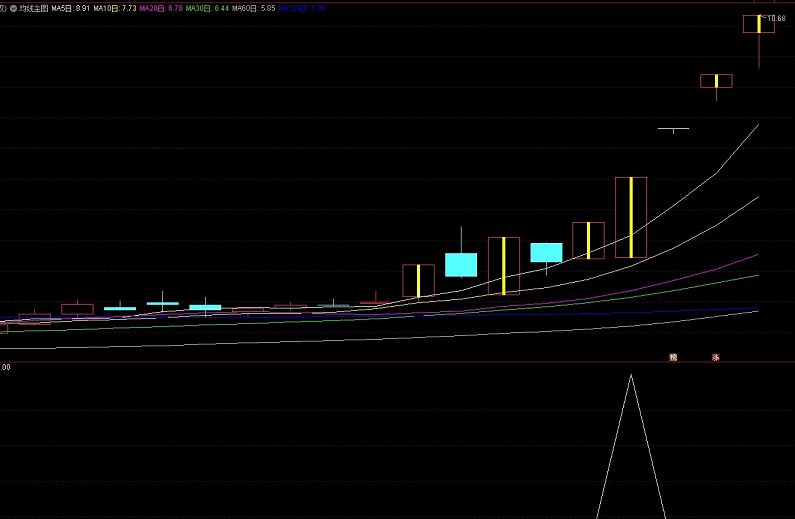Click the round indicator settings icon beside 均线主图

[14, 8]
